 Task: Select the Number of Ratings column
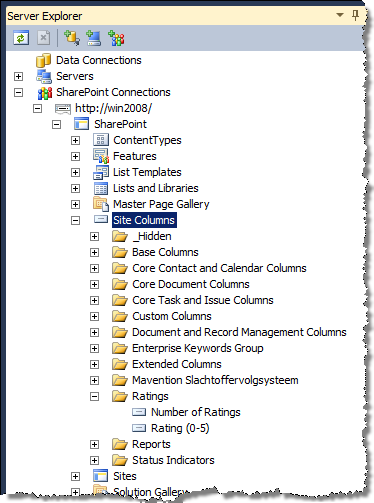196,412
